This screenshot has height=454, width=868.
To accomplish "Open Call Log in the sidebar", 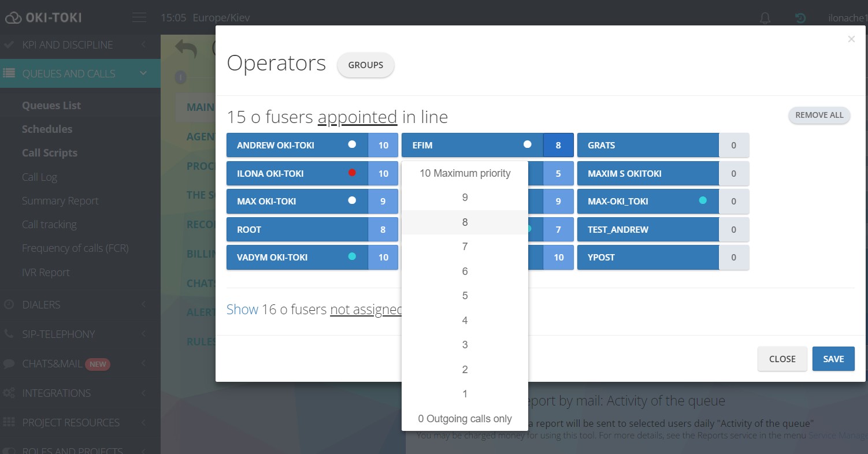I will [x=39, y=177].
